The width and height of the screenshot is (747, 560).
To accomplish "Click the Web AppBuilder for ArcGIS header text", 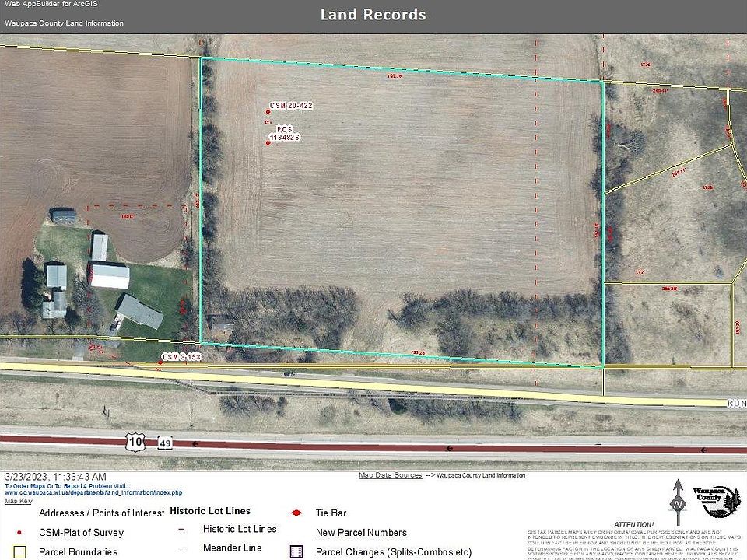I will click(51, 4).
